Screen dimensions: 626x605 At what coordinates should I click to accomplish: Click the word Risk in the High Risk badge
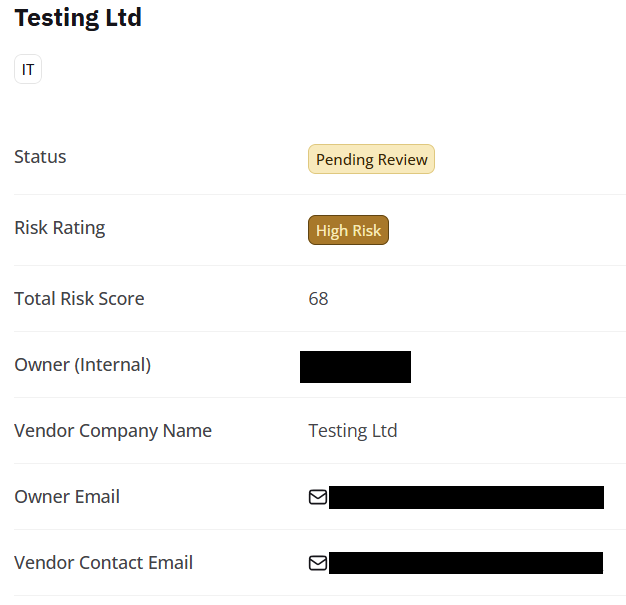coord(365,230)
